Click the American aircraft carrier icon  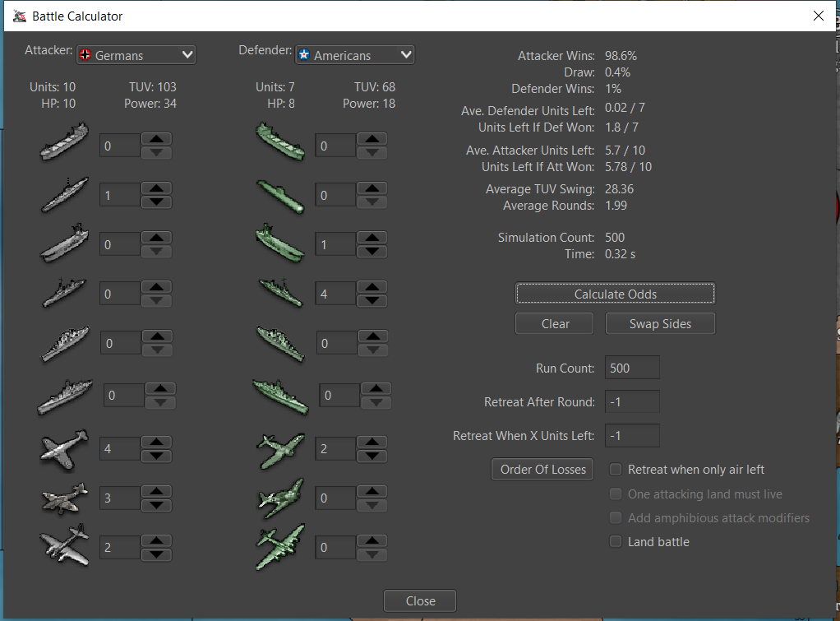point(279,244)
